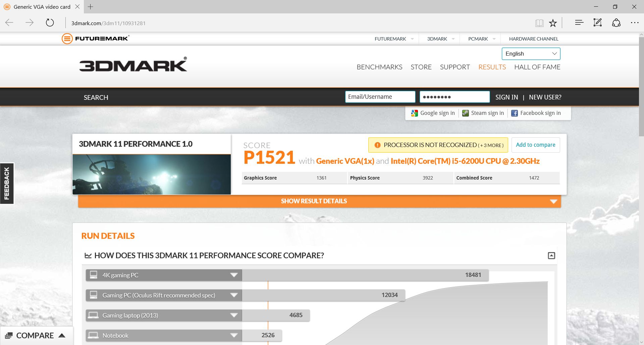Click the Gaming laptop (2013) icon
644x345 pixels.
[93, 315]
